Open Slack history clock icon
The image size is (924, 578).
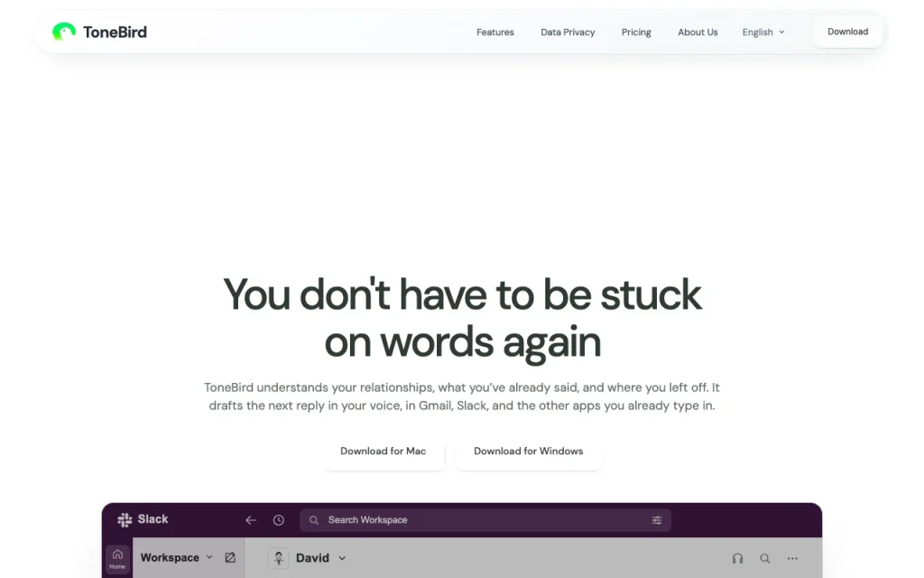[x=279, y=520]
